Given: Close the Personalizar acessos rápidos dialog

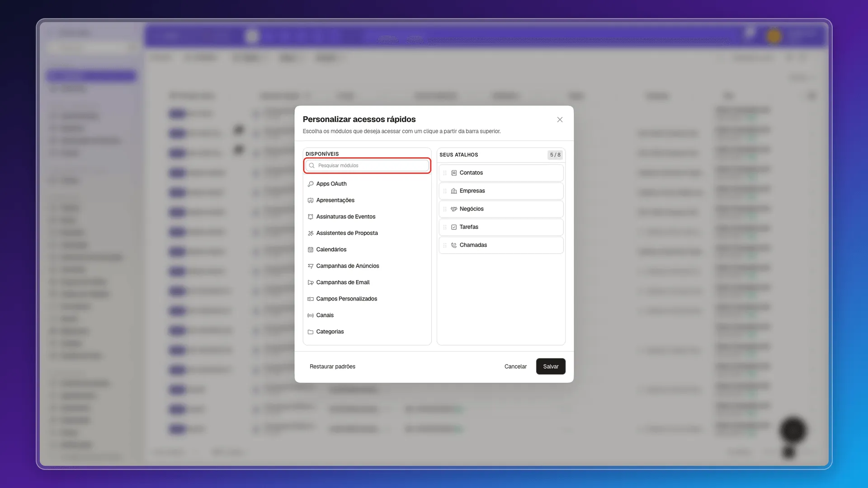Looking at the screenshot, I should (560, 120).
